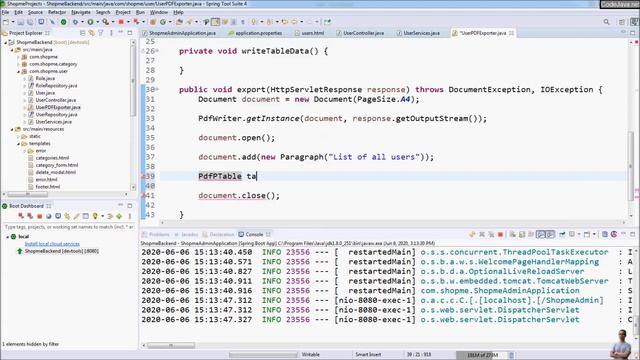The image size is (640, 360).
Task: Click the error marker at line 41
Action: 143,196
